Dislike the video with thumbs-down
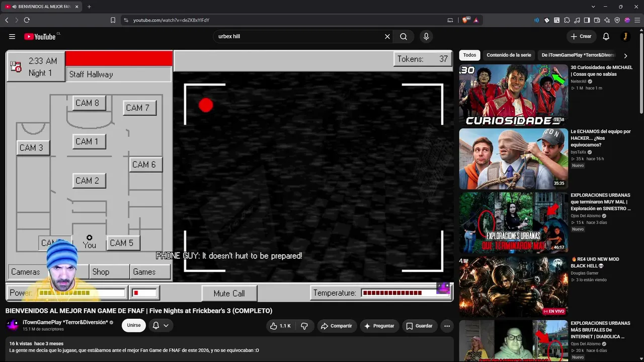This screenshot has height=362, width=644. pyautogui.click(x=304, y=326)
